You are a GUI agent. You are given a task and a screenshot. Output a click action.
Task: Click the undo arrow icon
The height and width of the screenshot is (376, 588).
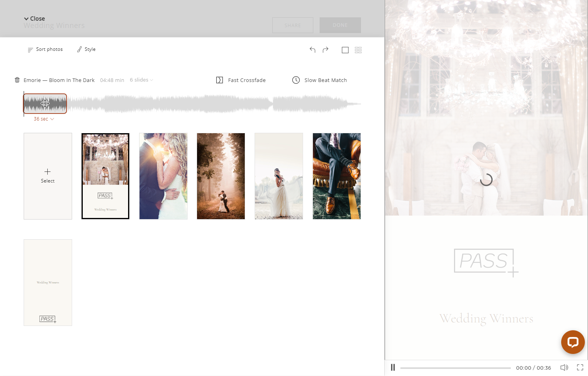click(x=313, y=50)
